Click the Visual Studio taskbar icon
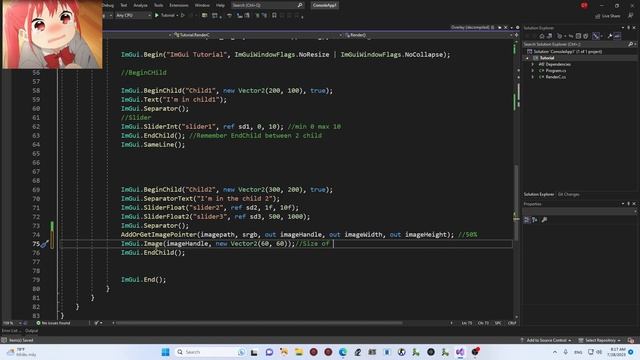This screenshot has width=640, height=360. [x=460, y=352]
